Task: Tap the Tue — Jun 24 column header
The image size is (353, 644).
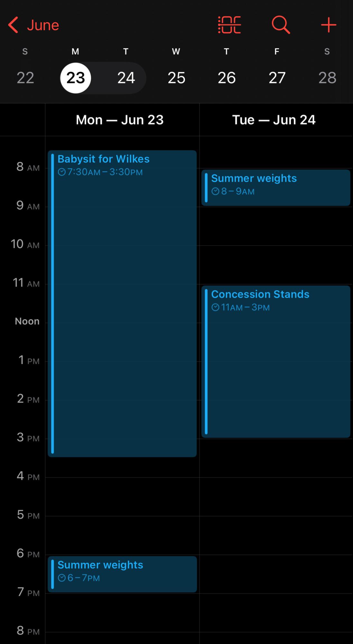Action: (x=274, y=120)
